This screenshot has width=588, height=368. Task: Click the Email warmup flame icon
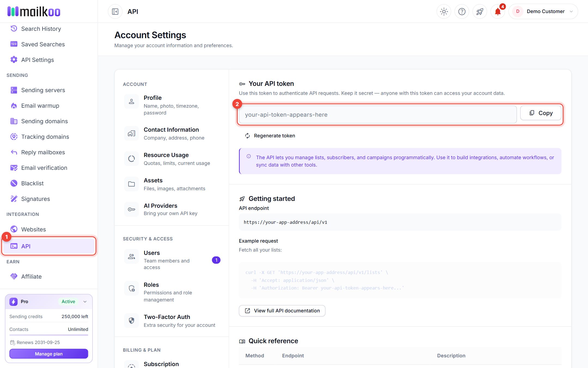[x=14, y=105]
